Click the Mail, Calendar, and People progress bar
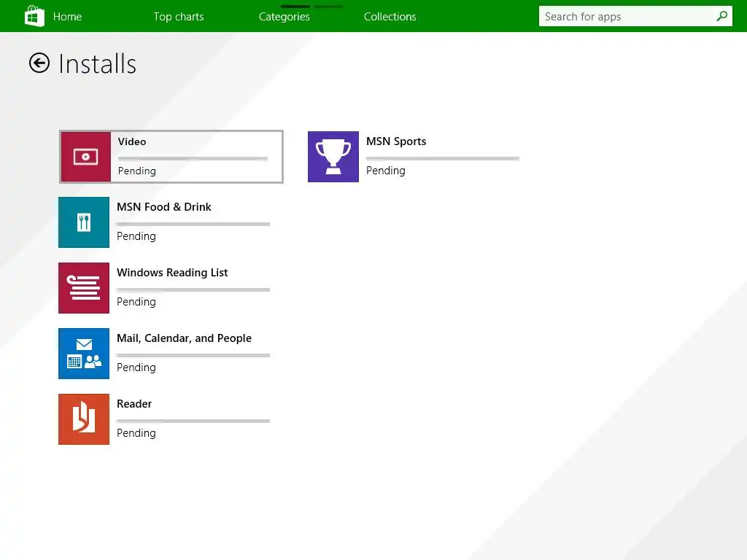This screenshot has width=747, height=560. tap(193, 355)
